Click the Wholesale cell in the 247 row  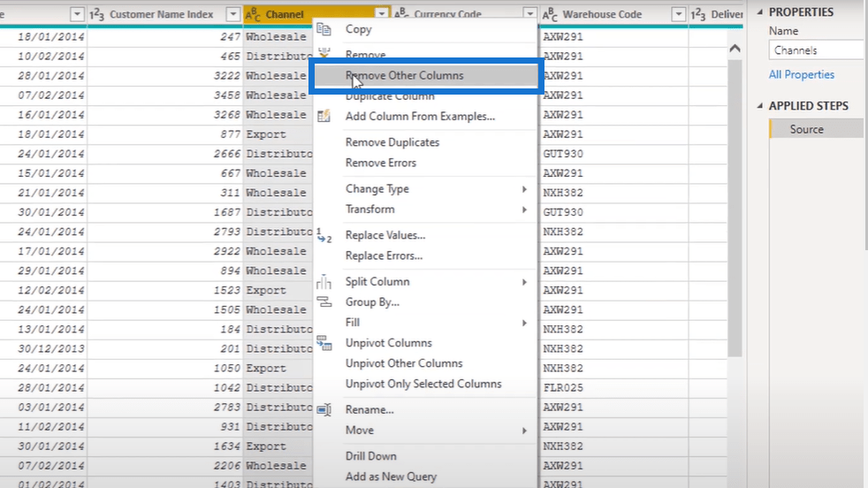point(278,37)
